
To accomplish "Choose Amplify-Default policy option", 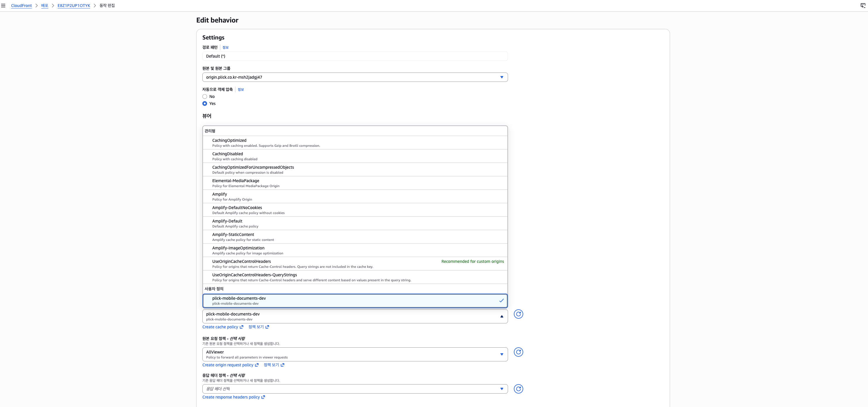I will tap(355, 224).
